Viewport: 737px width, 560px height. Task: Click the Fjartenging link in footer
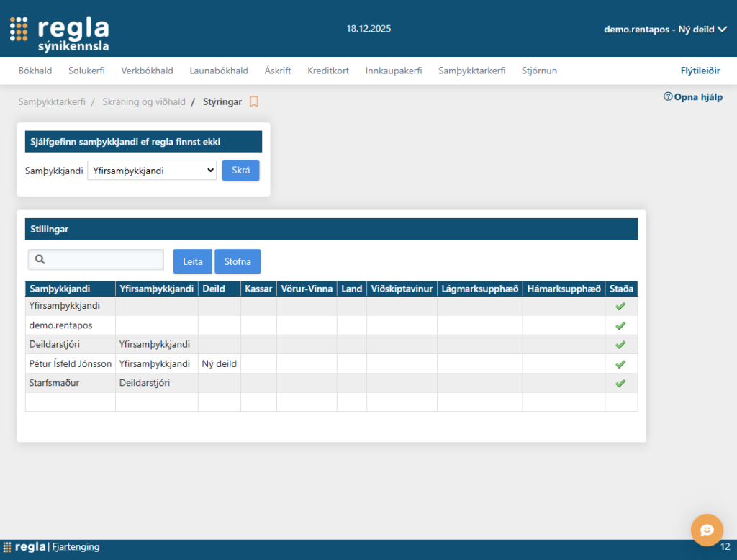(76, 547)
